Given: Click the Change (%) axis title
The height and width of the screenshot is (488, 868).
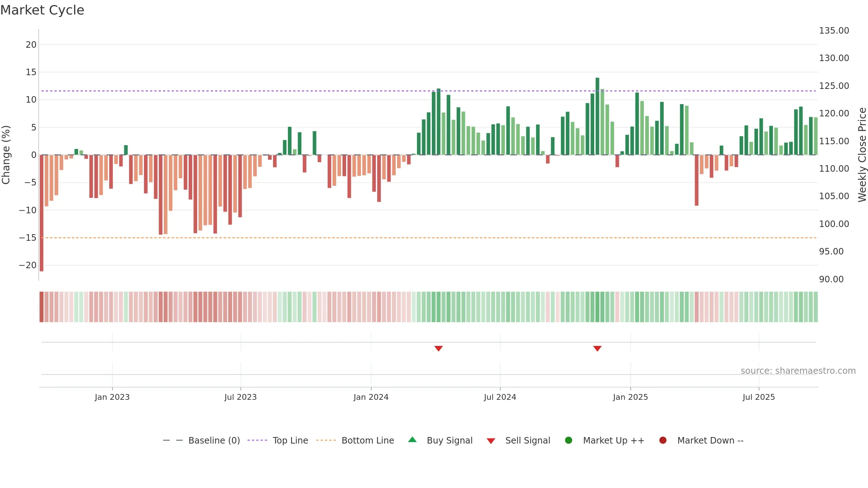Looking at the screenshot, I should tap(6, 155).
